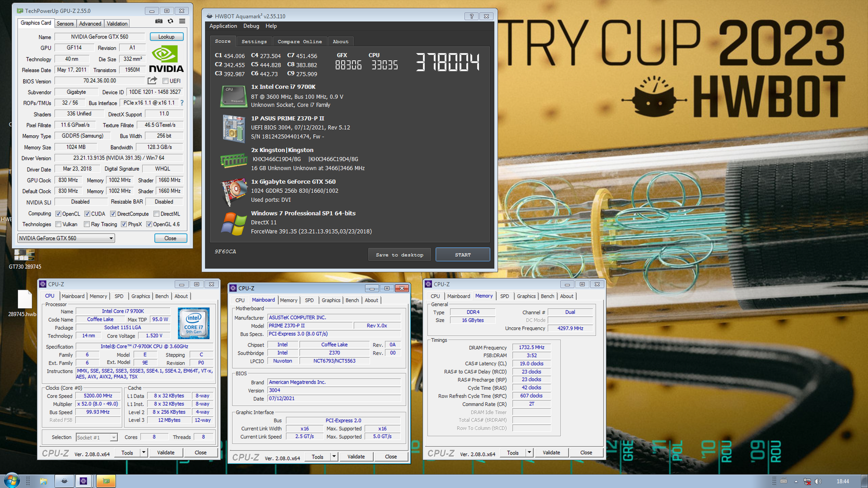This screenshot has height=488, width=868.
Task: Click the Aquamark graphics card icon
Action: click(x=233, y=192)
